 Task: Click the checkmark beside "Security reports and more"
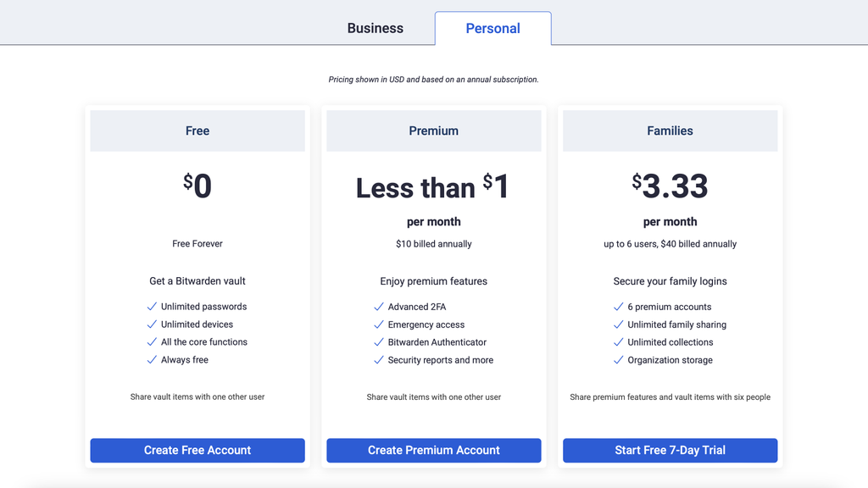pos(379,359)
